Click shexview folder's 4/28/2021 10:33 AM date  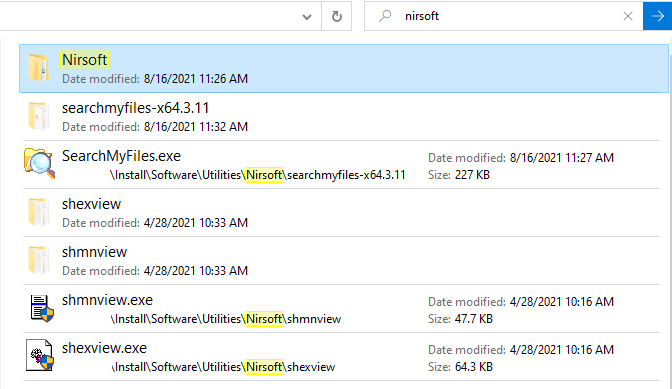click(x=196, y=223)
